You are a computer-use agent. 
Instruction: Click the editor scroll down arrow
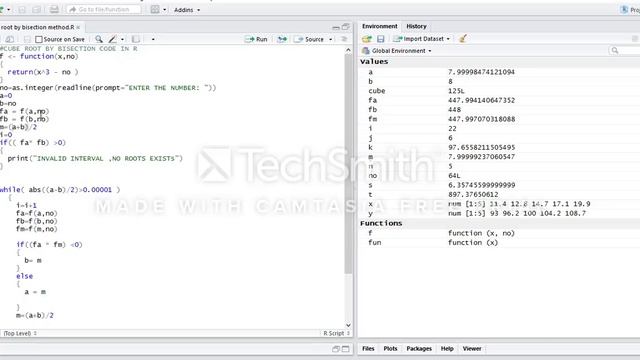click(x=348, y=325)
